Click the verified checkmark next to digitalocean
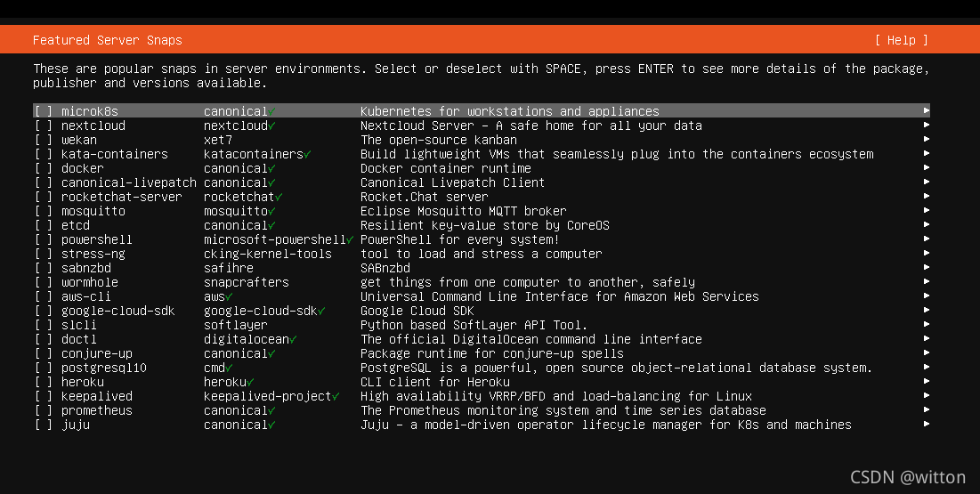Image resolution: width=980 pixels, height=494 pixels. click(293, 339)
